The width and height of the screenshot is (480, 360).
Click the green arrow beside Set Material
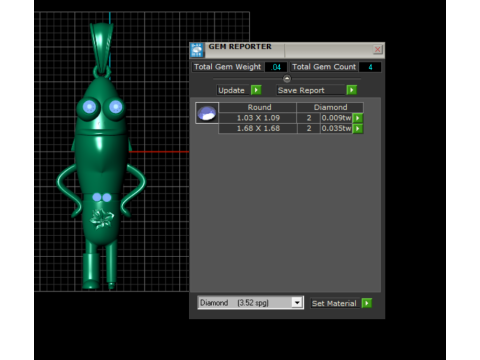click(x=367, y=303)
